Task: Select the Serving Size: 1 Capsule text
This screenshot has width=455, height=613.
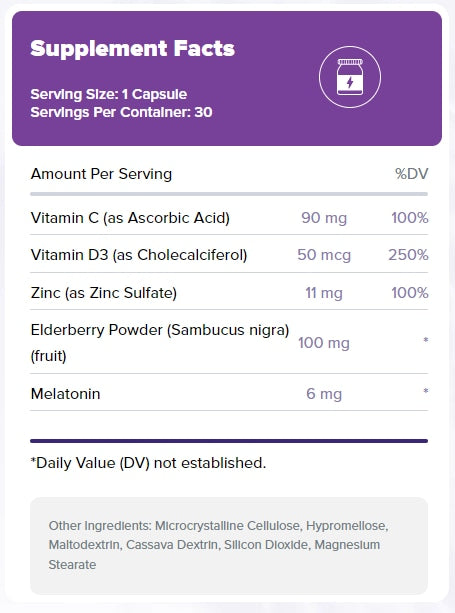Action: coord(109,94)
